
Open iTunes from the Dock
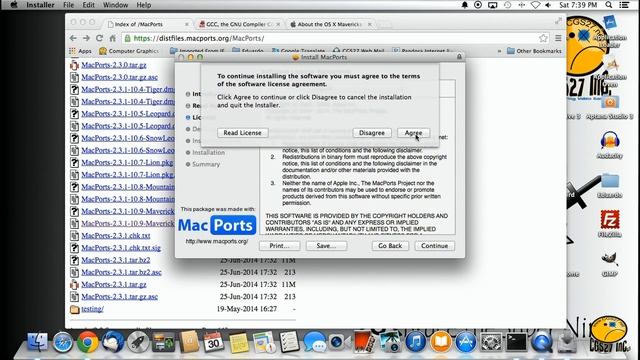coord(415,342)
